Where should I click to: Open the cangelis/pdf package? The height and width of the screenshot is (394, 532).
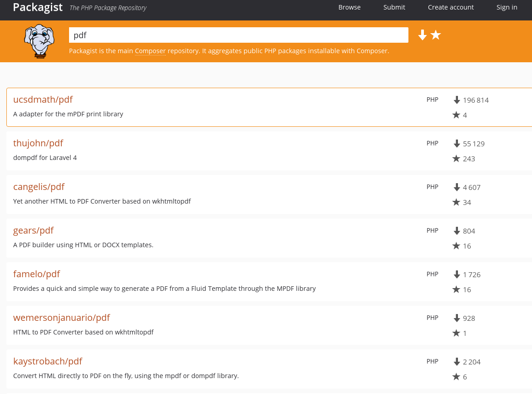click(39, 187)
